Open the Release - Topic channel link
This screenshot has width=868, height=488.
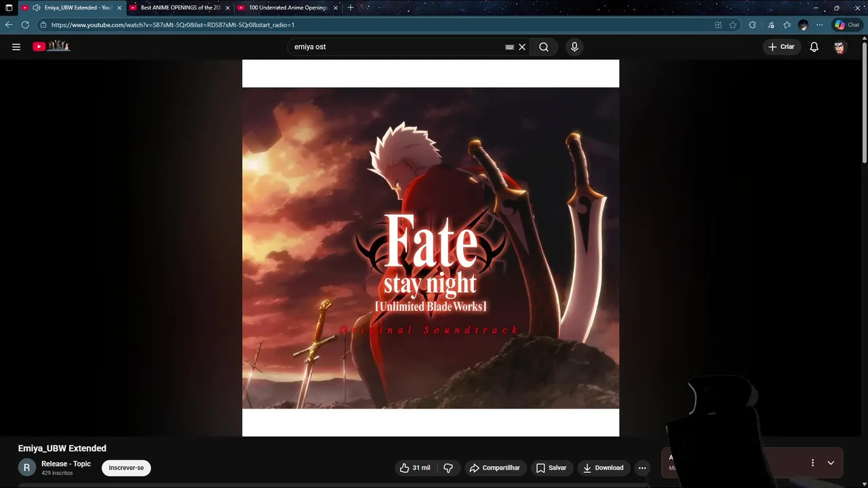[66, 464]
